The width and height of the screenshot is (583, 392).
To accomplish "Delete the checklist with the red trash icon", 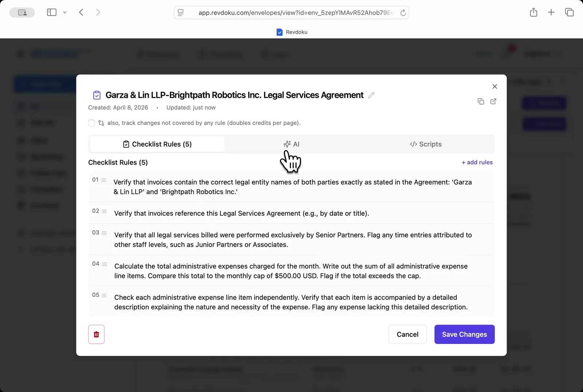I will coord(96,334).
